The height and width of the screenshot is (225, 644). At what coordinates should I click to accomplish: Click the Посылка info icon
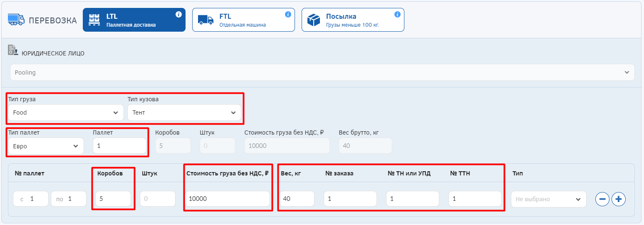(397, 15)
